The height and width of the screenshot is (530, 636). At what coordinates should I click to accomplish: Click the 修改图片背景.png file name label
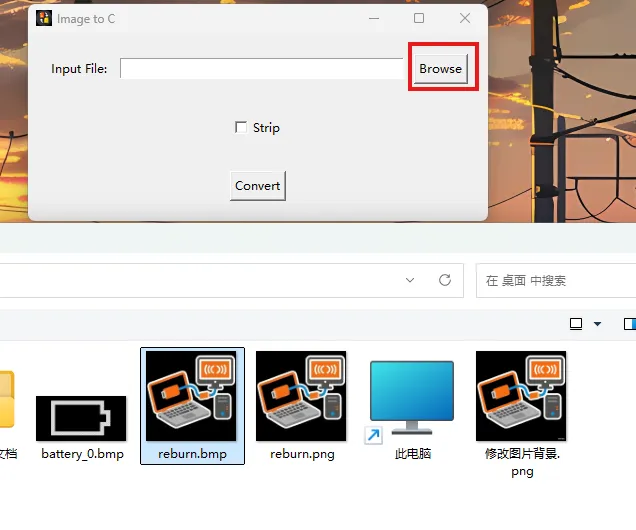(x=522, y=462)
